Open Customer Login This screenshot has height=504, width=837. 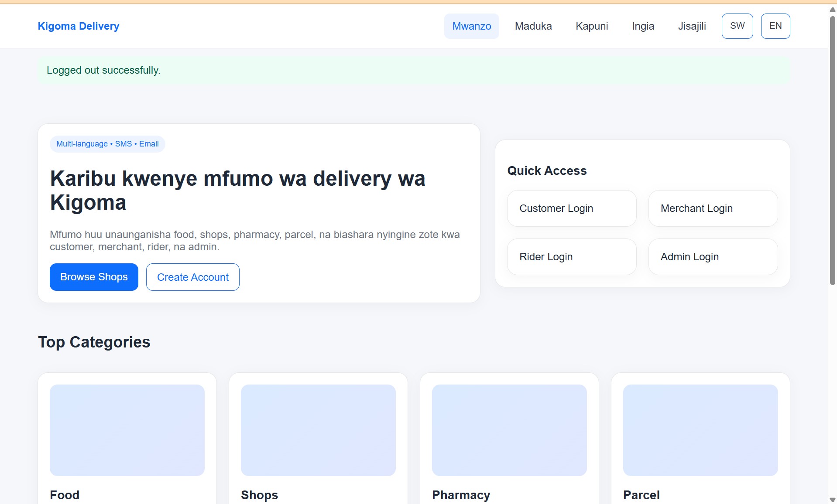(572, 208)
